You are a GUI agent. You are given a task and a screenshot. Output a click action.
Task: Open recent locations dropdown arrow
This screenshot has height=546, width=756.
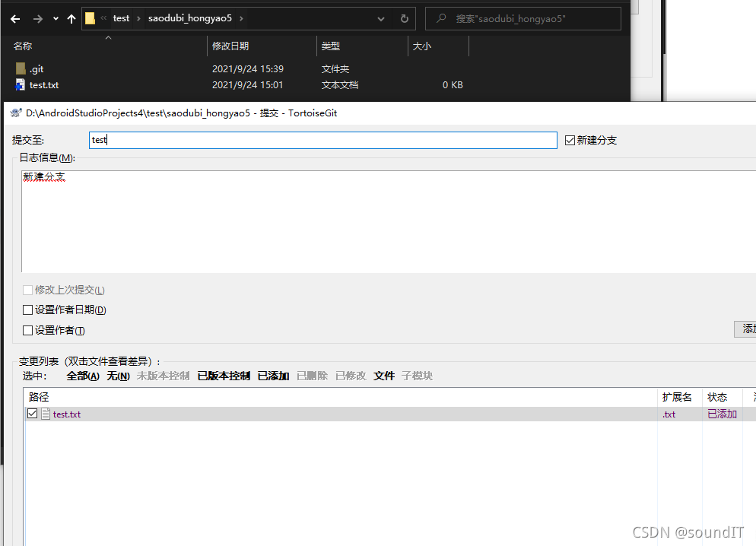(x=56, y=19)
